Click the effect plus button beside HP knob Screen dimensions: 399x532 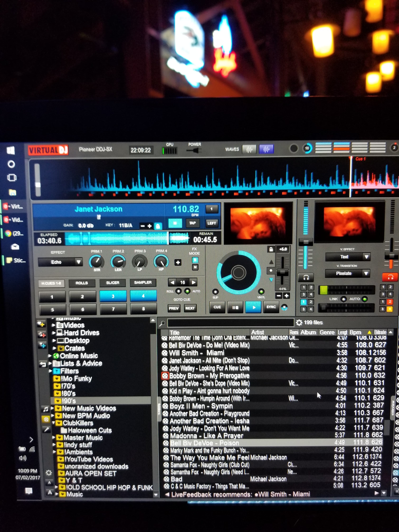coord(178,263)
